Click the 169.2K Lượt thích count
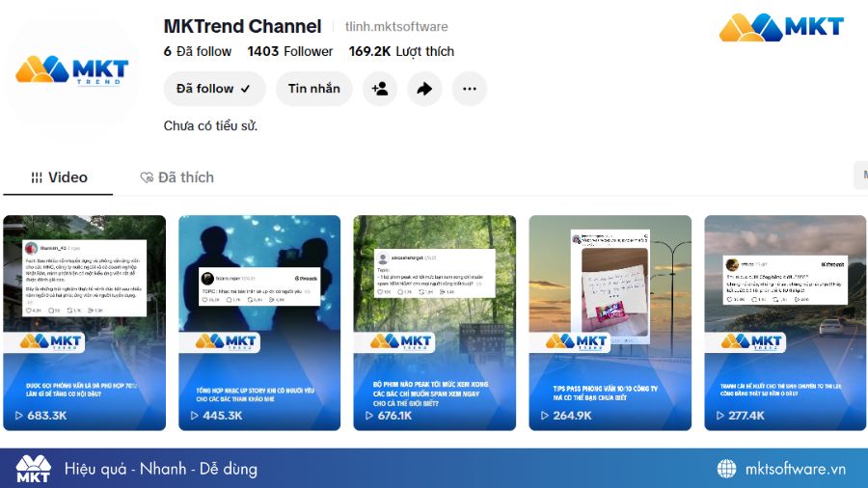 (401, 51)
